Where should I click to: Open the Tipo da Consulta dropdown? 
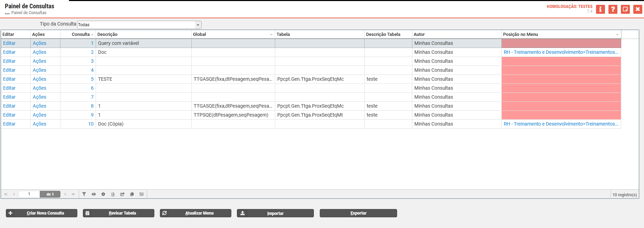(198, 25)
